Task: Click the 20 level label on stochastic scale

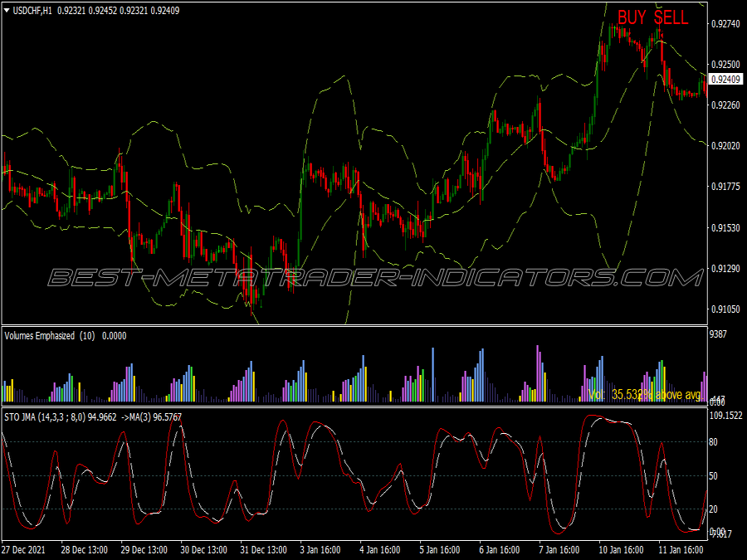Action: [x=713, y=509]
